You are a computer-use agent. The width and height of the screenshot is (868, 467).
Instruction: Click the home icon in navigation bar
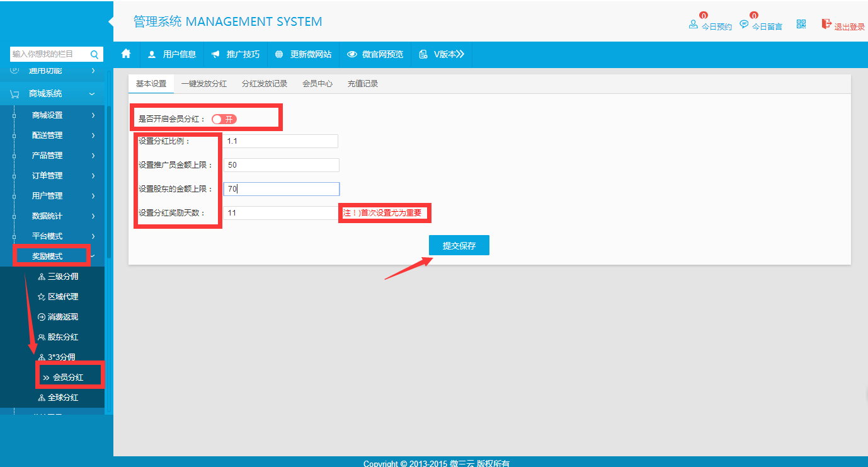click(x=126, y=54)
